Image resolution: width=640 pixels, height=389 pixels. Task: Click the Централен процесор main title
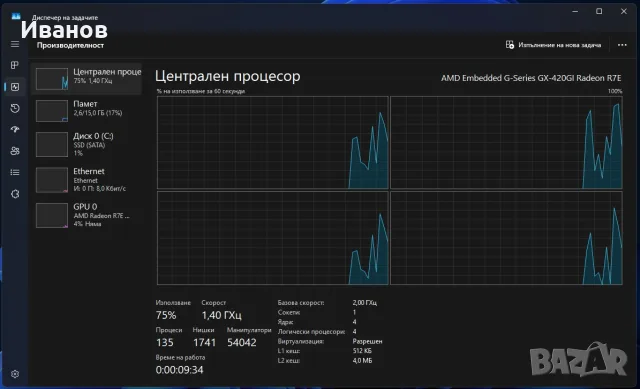pyautogui.click(x=228, y=76)
